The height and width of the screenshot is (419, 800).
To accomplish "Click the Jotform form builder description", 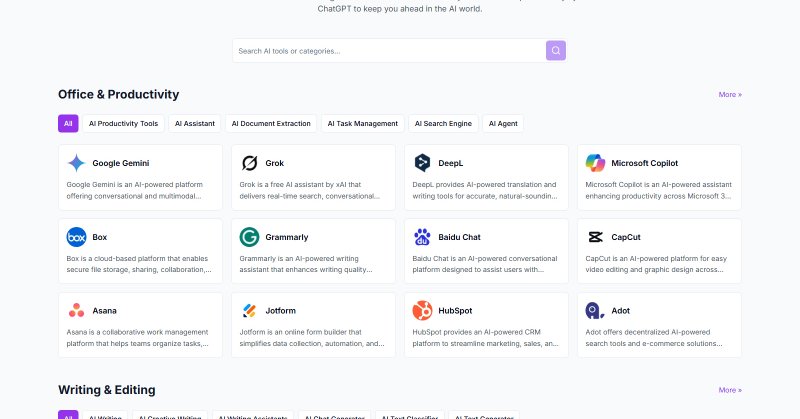I will click(x=312, y=338).
